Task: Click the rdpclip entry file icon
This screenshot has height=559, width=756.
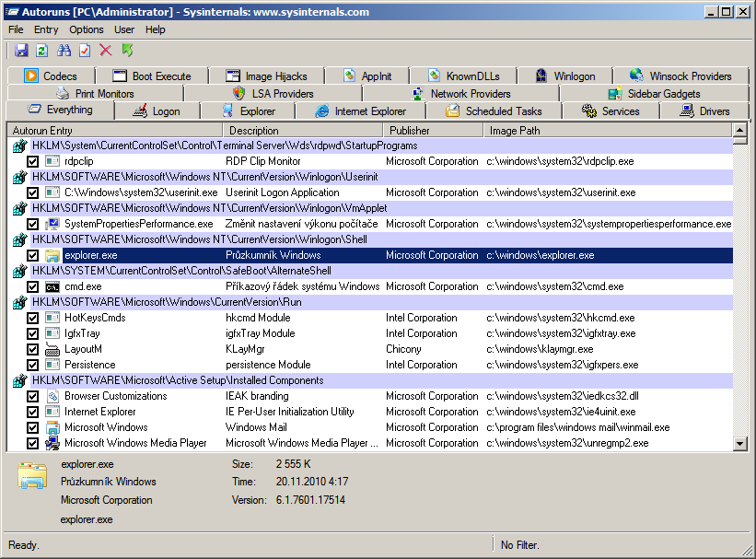Action: pyautogui.click(x=52, y=161)
